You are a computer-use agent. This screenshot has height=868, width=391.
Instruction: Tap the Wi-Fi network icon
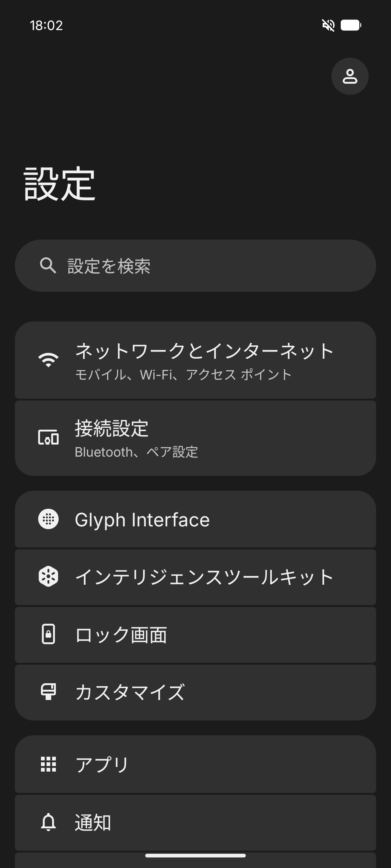click(48, 360)
